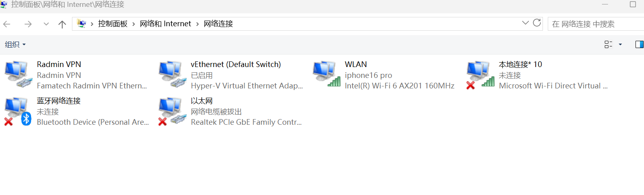
Task: Toggle the preview pane button
Action: 639,44
